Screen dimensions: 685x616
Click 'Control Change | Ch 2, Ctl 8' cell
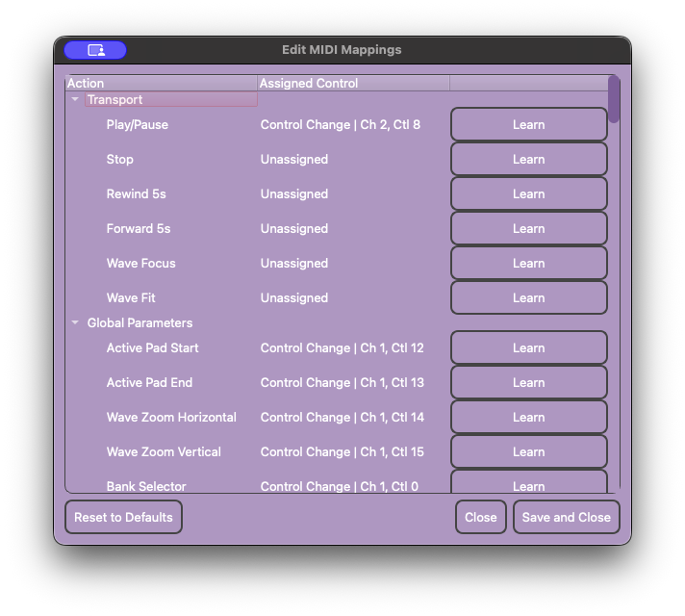point(341,124)
